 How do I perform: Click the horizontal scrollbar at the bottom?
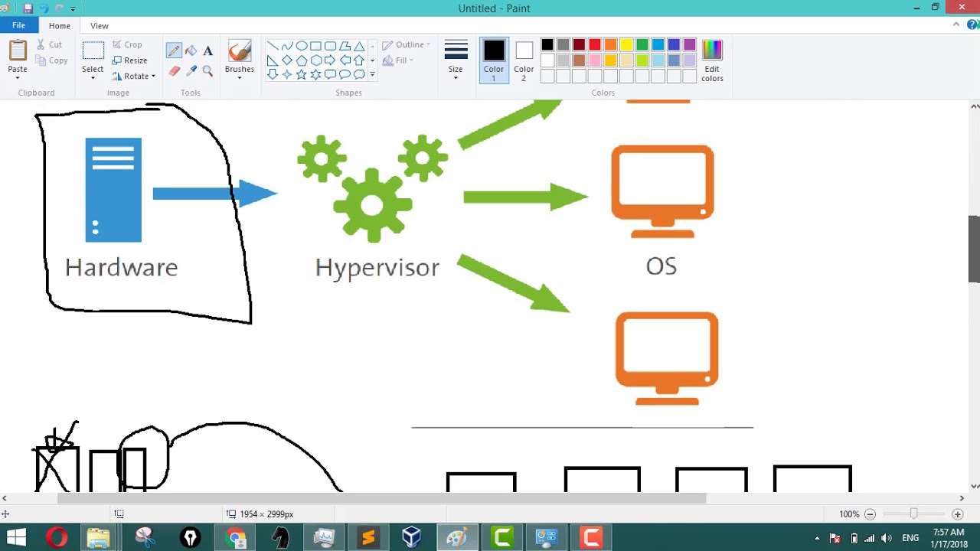pos(381,499)
